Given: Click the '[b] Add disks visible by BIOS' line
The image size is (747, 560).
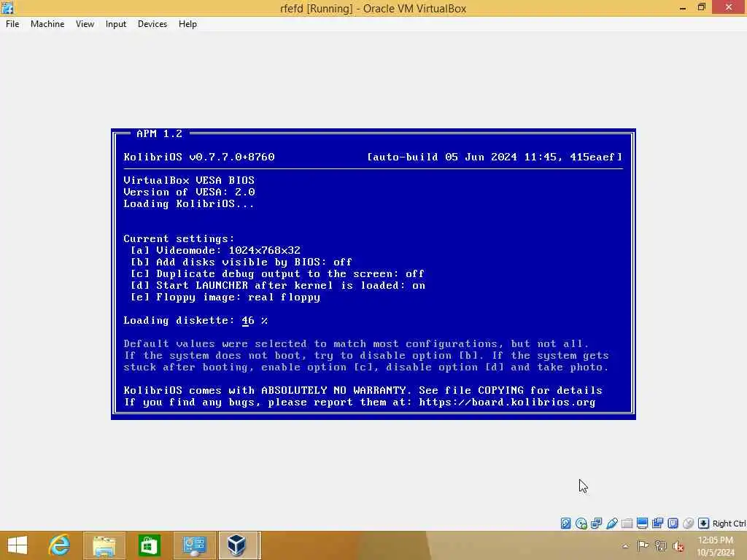Looking at the screenshot, I should click(x=241, y=262).
